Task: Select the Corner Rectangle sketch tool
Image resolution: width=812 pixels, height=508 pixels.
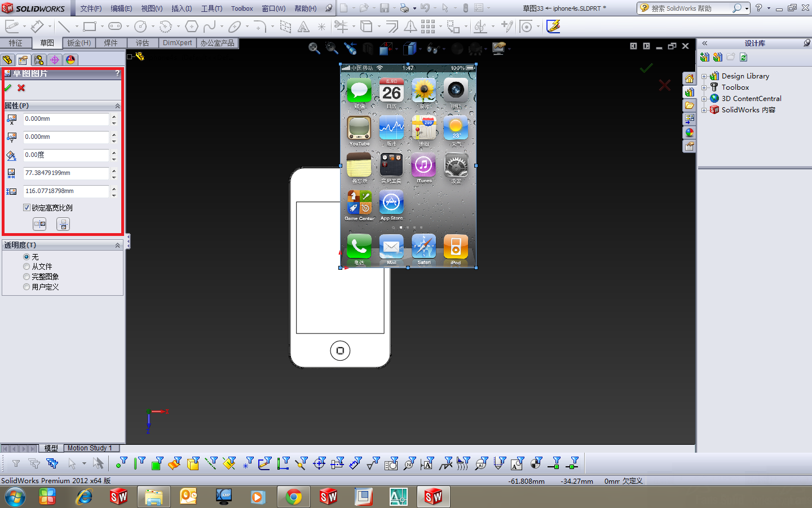Action: pos(89,27)
